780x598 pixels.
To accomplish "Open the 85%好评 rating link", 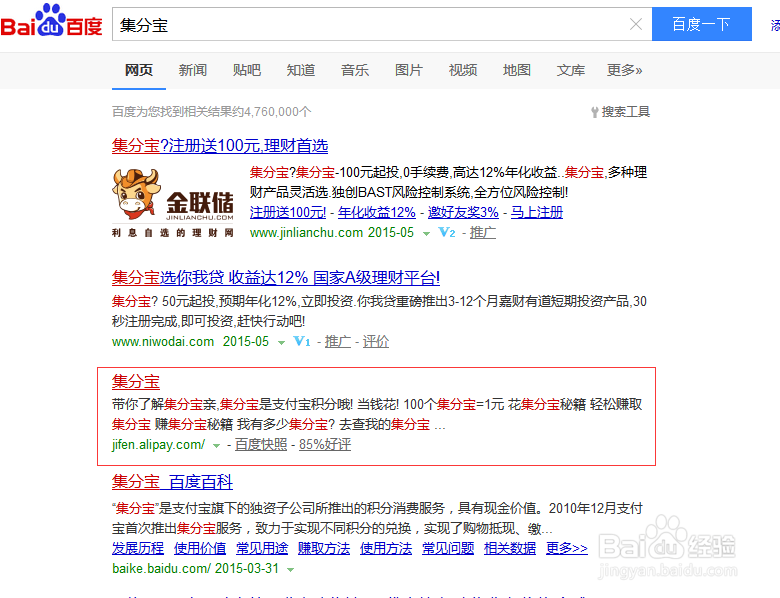I will [325, 444].
